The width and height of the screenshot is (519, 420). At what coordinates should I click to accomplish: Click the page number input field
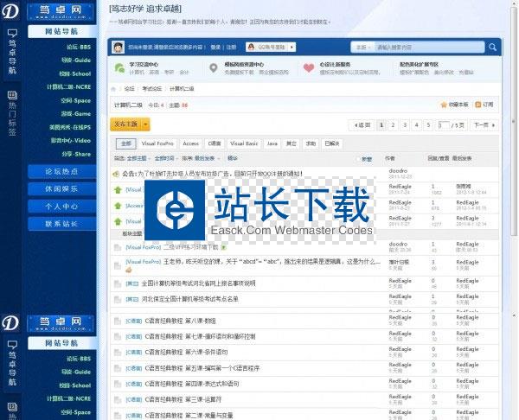coord(444,125)
